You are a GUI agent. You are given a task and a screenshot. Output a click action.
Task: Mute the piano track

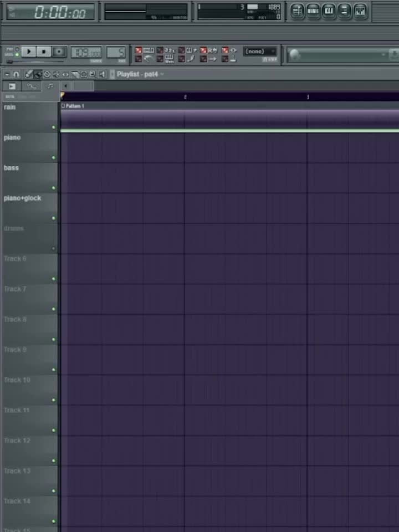coord(53,158)
